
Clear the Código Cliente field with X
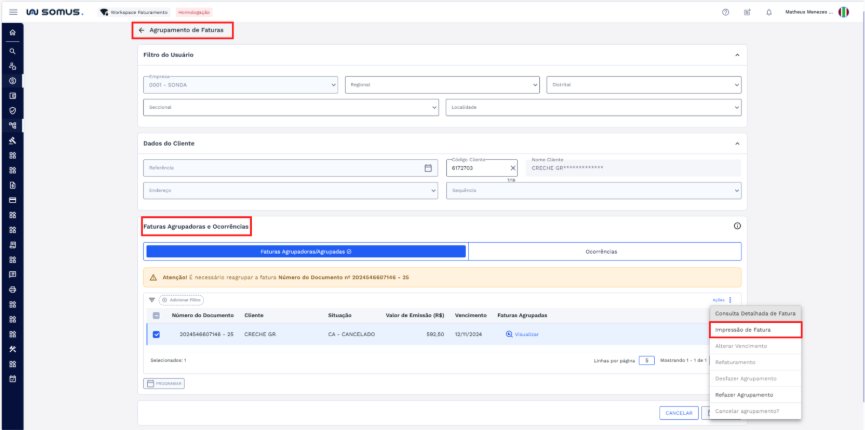[x=512, y=168]
